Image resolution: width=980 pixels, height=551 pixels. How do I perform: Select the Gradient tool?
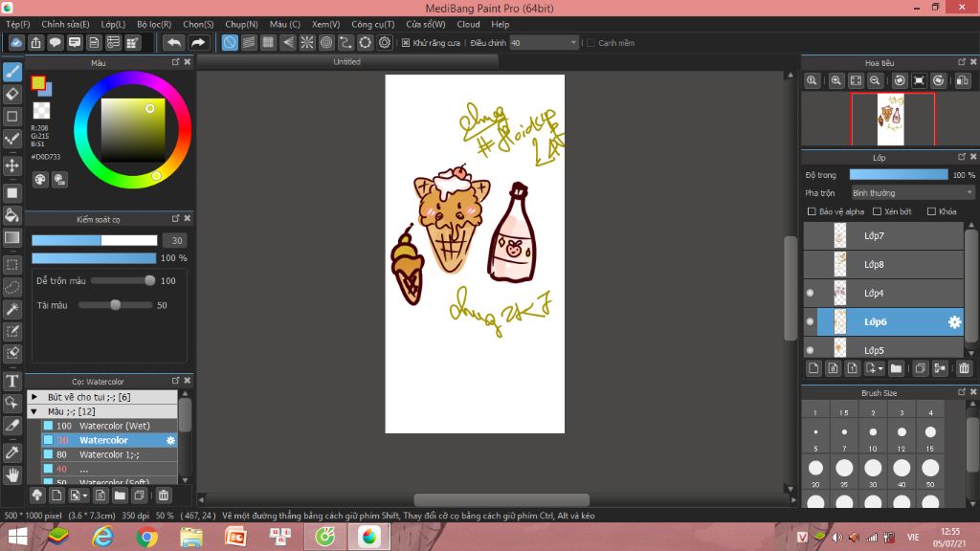[x=12, y=237]
